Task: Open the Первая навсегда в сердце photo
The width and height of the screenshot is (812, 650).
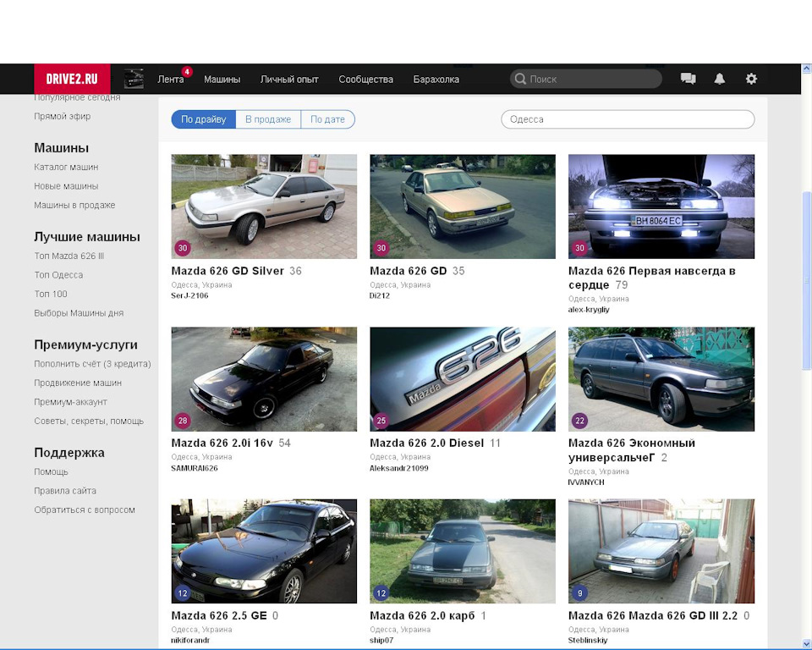Action: pos(661,207)
